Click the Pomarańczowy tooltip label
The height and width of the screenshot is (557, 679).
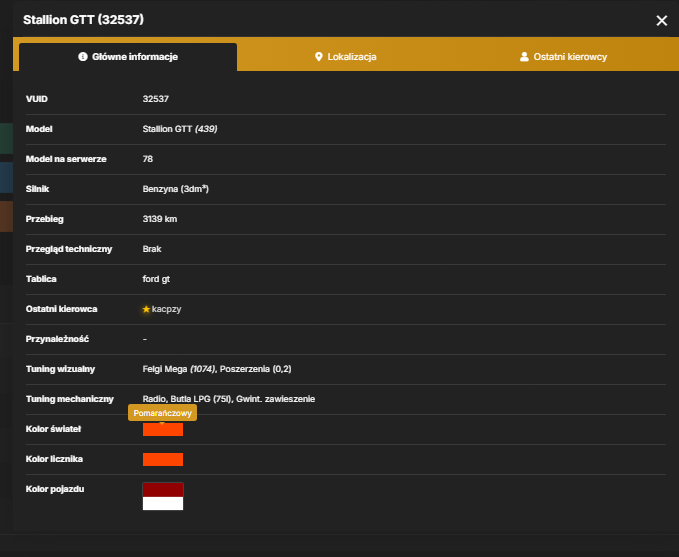(x=162, y=413)
